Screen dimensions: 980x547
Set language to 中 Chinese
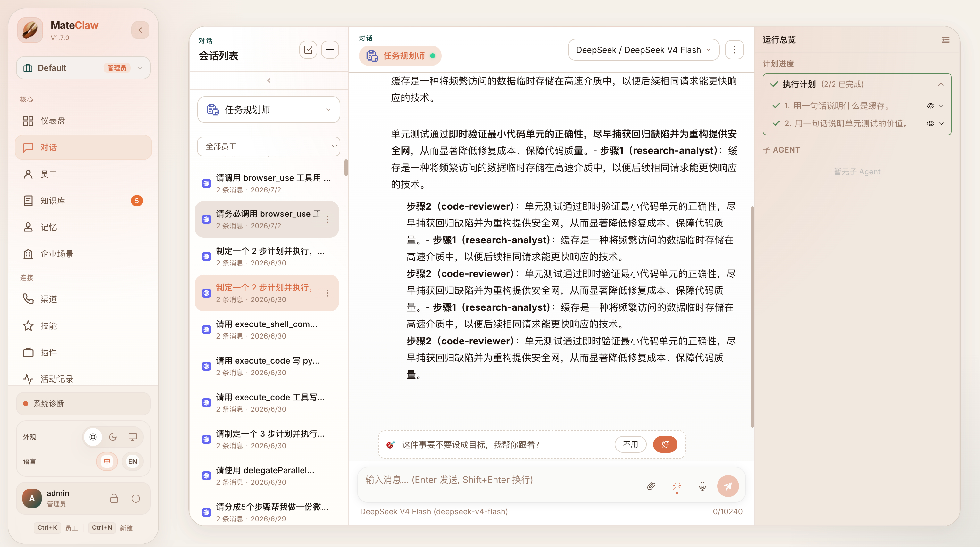[x=107, y=461]
